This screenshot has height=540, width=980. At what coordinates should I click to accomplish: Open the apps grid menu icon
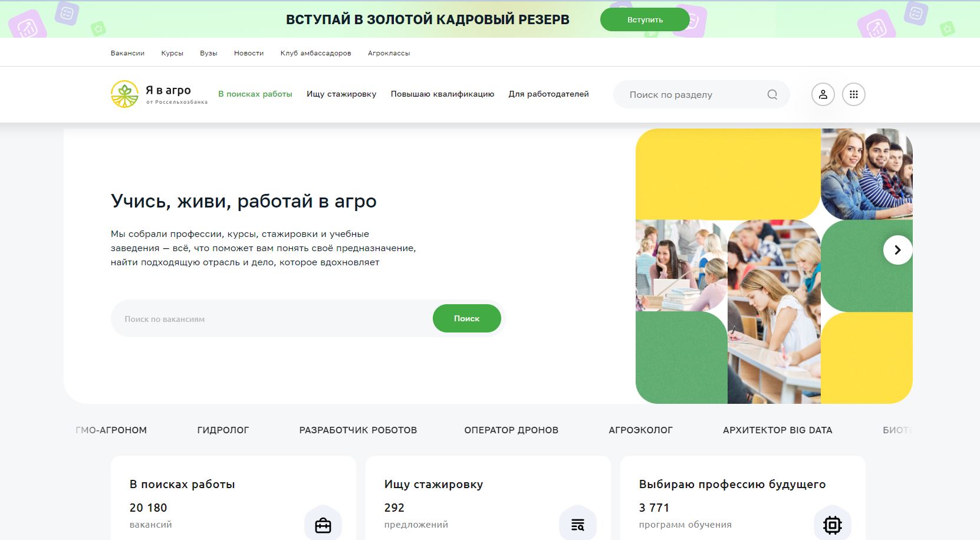854,94
